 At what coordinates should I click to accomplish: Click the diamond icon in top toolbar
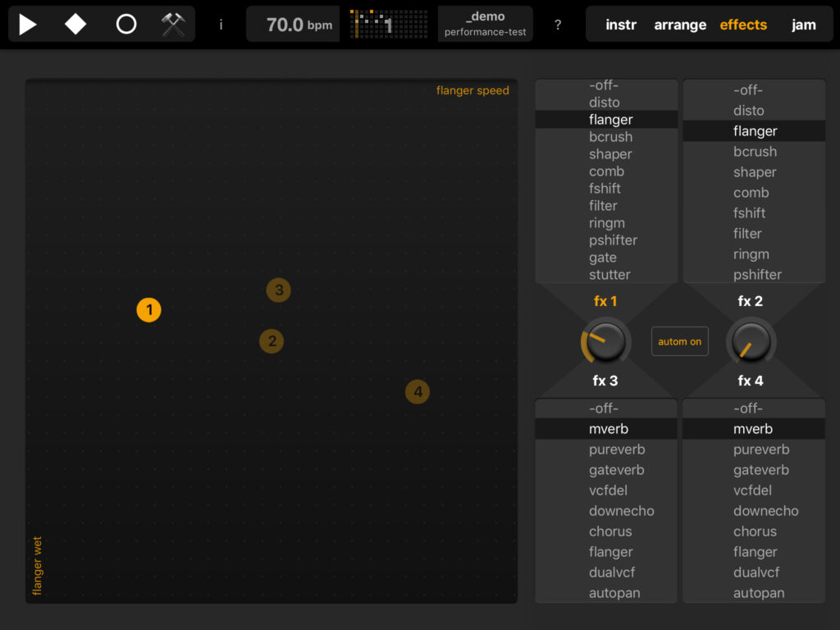click(75, 25)
